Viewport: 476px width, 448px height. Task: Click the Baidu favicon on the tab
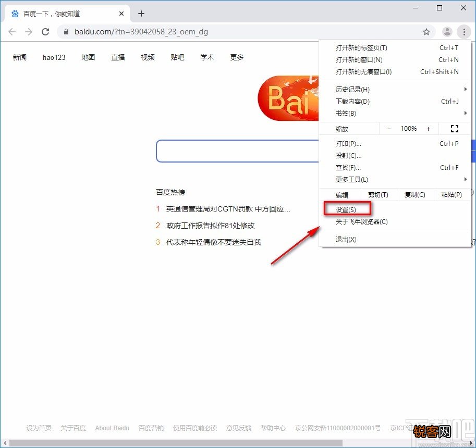[x=15, y=14]
